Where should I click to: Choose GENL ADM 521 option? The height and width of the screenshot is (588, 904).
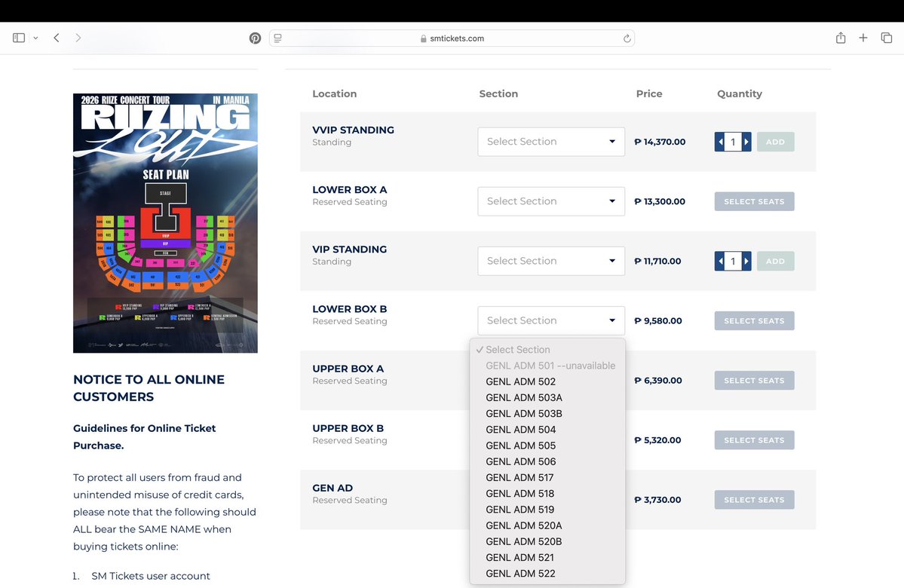547,557
